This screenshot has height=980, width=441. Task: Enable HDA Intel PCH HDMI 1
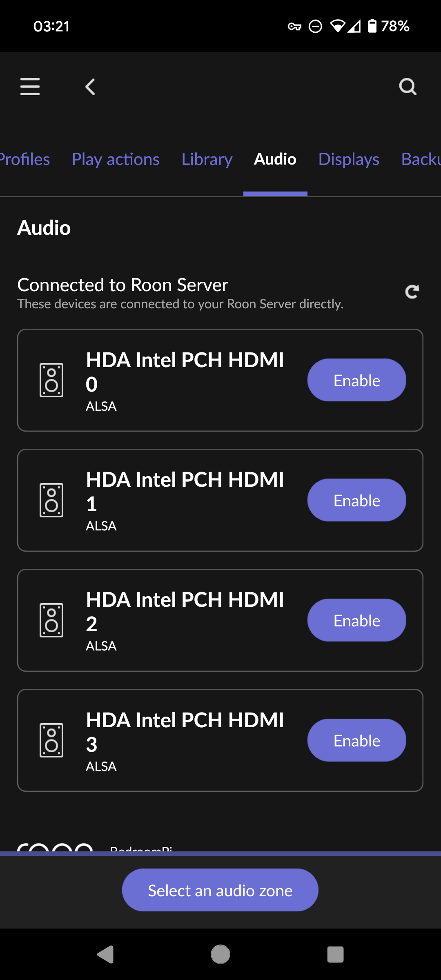[356, 500]
